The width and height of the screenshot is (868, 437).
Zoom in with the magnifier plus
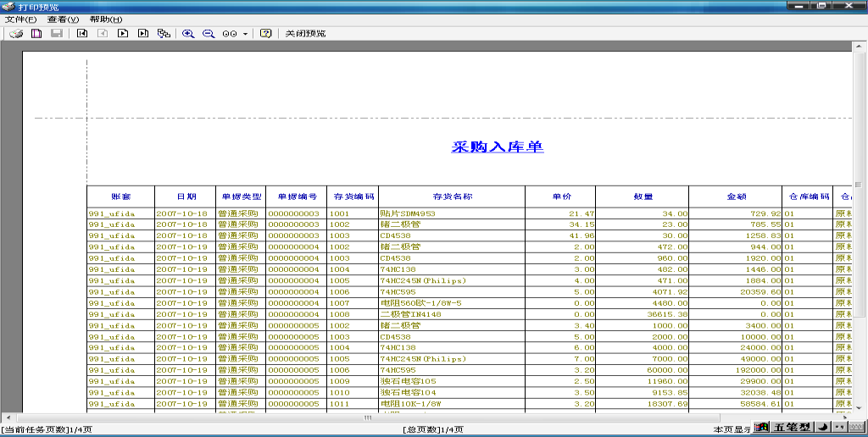188,34
